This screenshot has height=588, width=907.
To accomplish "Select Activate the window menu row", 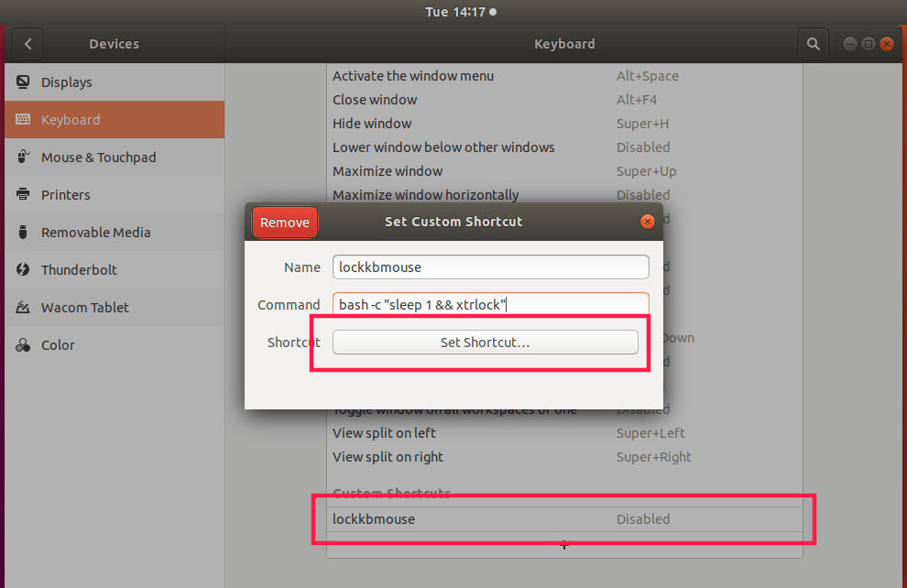I will coord(564,76).
